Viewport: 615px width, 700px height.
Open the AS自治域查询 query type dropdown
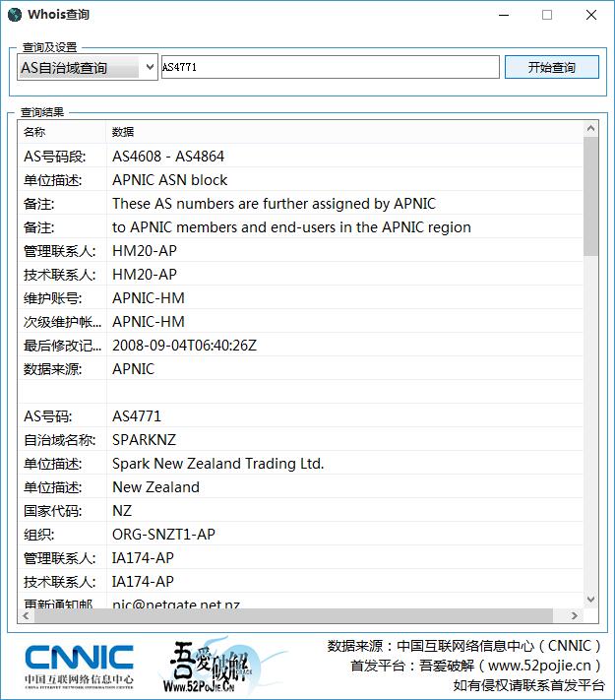[88, 67]
